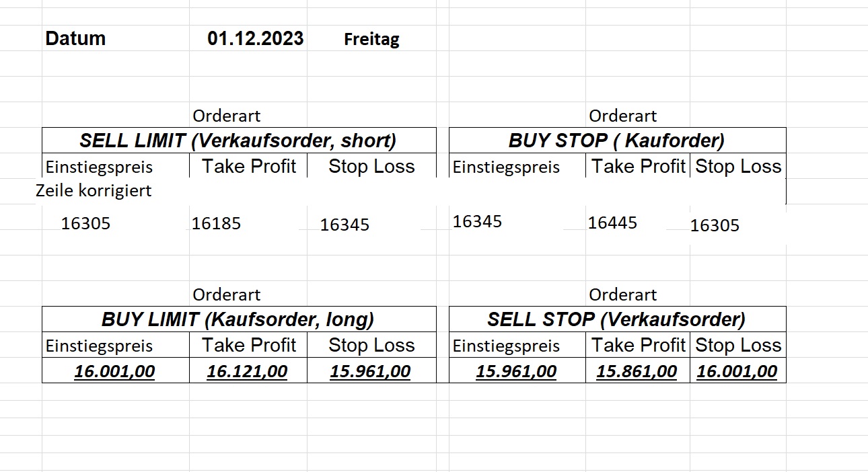
Task: Select the cell with value 16445
Action: tap(612, 223)
